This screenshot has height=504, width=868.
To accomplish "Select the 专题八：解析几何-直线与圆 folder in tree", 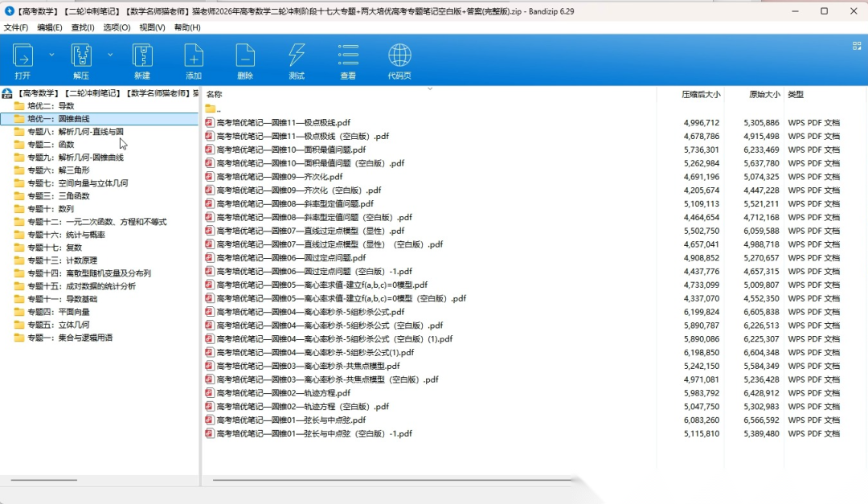I will [75, 132].
